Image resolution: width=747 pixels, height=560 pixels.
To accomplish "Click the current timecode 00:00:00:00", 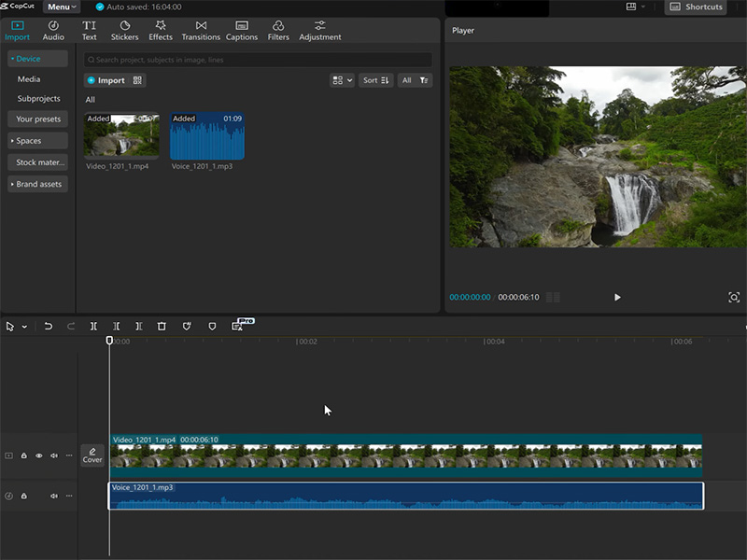I will pyautogui.click(x=470, y=297).
